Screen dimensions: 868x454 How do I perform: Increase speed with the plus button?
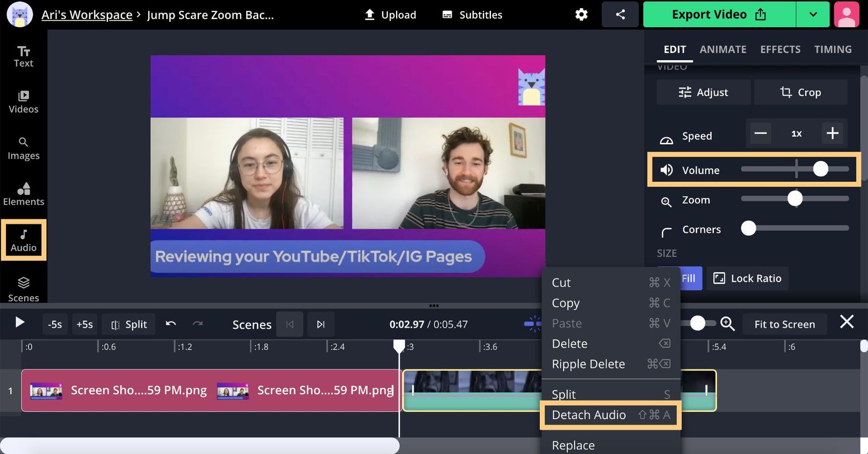pos(832,133)
